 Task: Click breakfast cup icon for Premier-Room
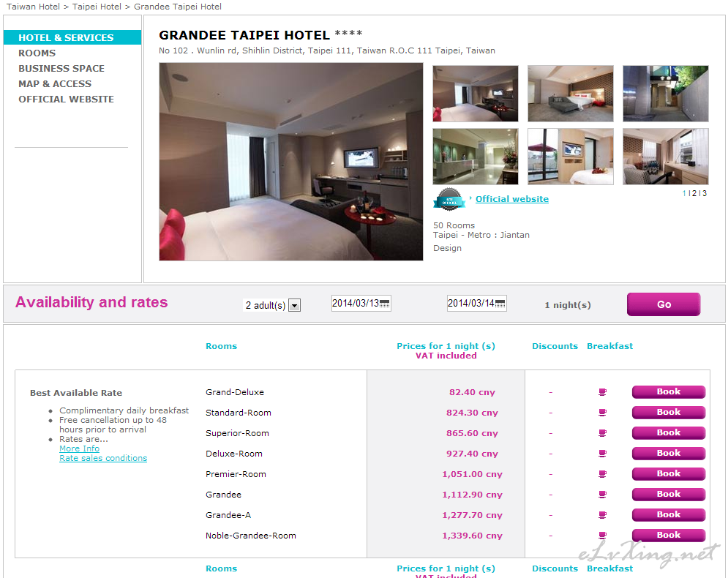point(602,474)
